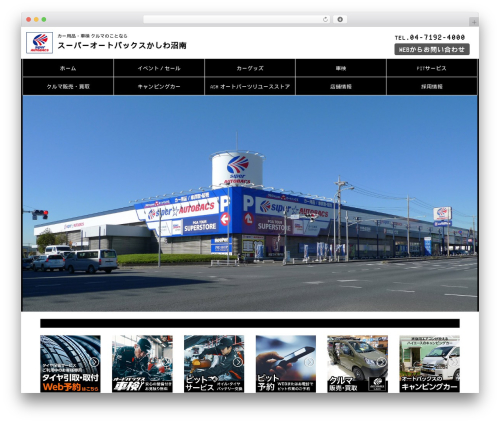Click arrow icon on tire Web予約 banner
This screenshot has height=423, width=500.
point(94,362)
